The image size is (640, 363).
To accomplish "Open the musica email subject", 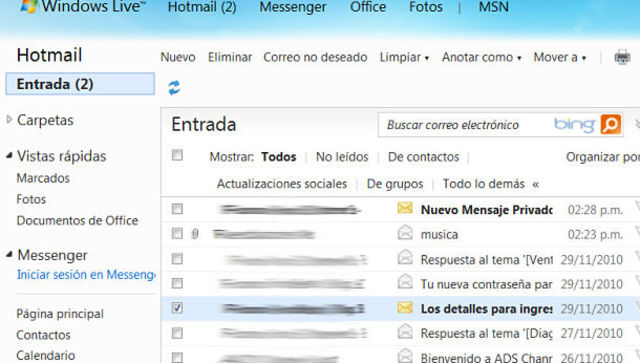I will [x=439, y=235].
